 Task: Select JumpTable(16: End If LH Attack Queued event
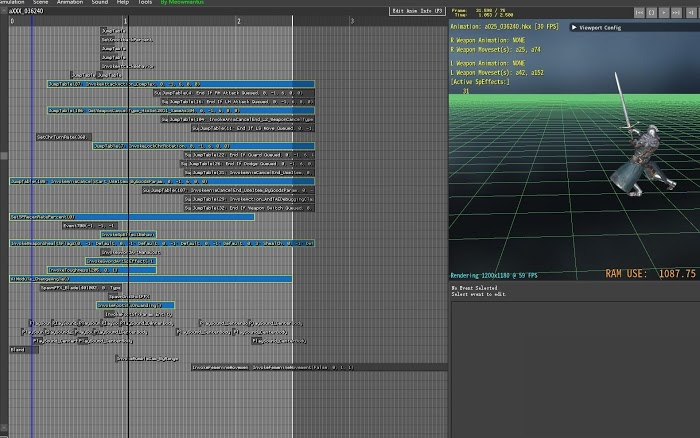(x=238, y=102)
